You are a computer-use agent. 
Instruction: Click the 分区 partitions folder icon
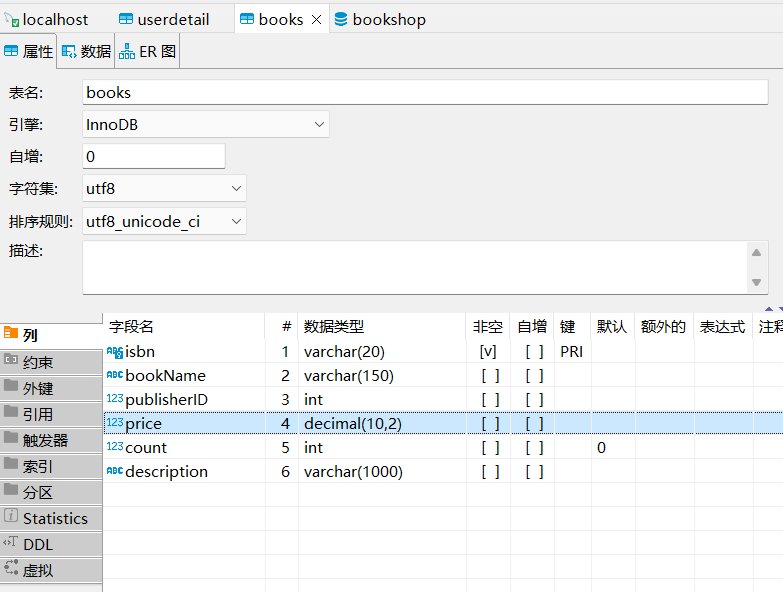point(11,490)
